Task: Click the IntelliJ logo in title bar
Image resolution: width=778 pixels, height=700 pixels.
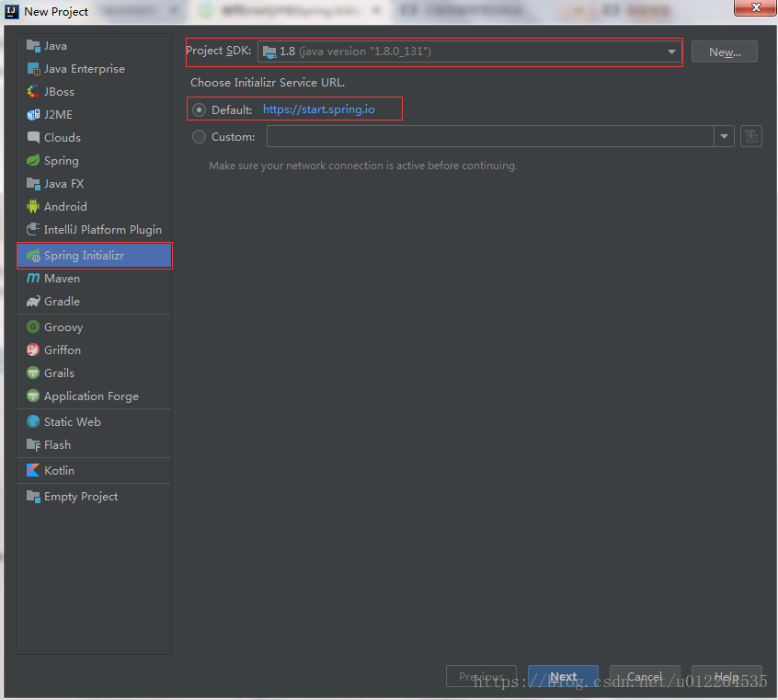Action: click(11, 11)
